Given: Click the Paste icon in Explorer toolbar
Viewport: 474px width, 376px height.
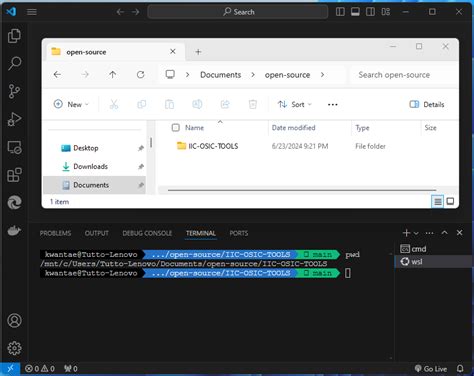Looking at the screenshot, I should point(169,104).
